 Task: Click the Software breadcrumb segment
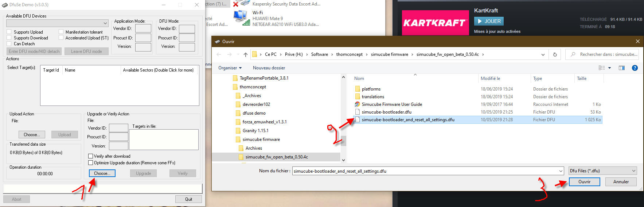pos(320,54)
